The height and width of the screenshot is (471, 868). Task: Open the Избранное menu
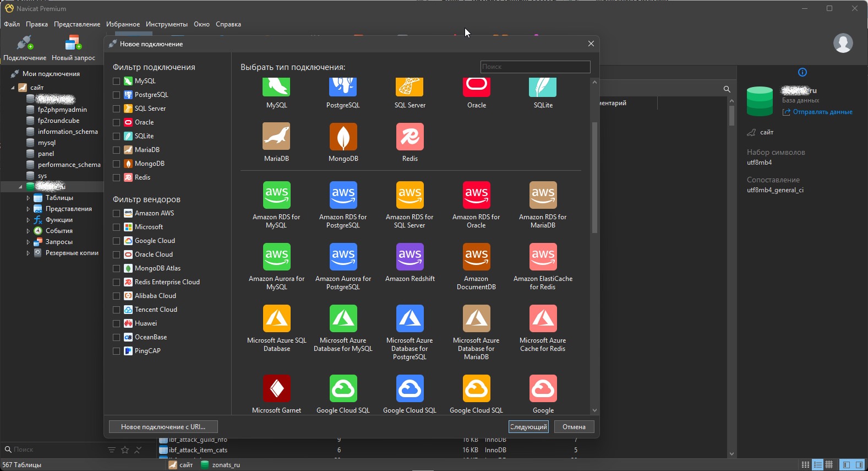(123, 24)
